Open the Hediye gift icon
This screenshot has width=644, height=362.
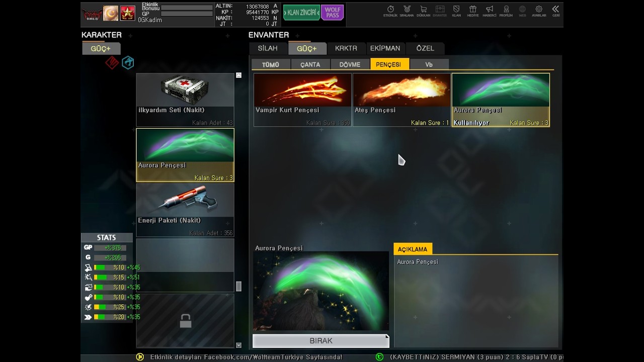coord(473,11)
